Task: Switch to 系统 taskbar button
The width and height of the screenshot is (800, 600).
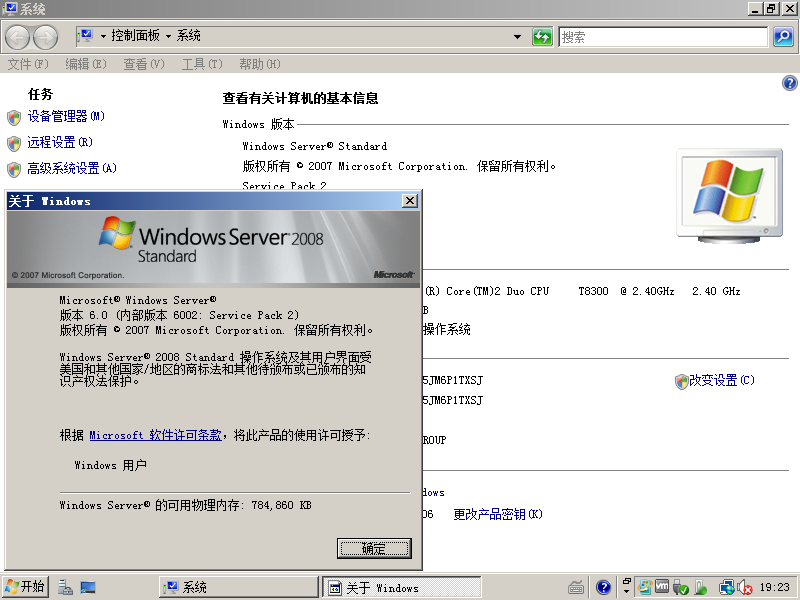Action: [x=239, y=587]
